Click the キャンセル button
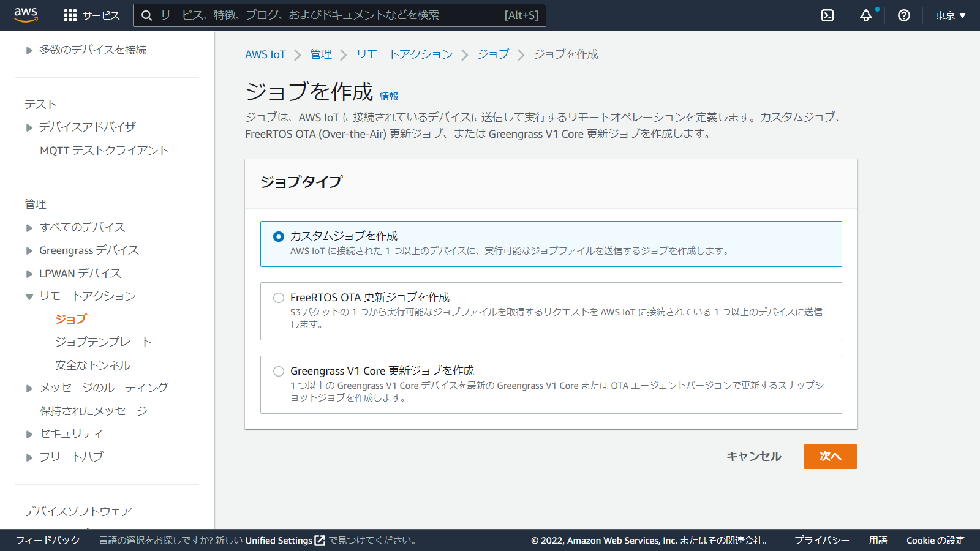980x551 pixels. [x=753, y=457]
